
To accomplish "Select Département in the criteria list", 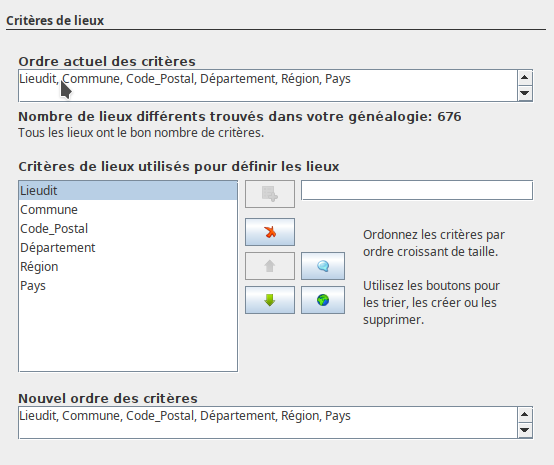I will coord(128,248).
